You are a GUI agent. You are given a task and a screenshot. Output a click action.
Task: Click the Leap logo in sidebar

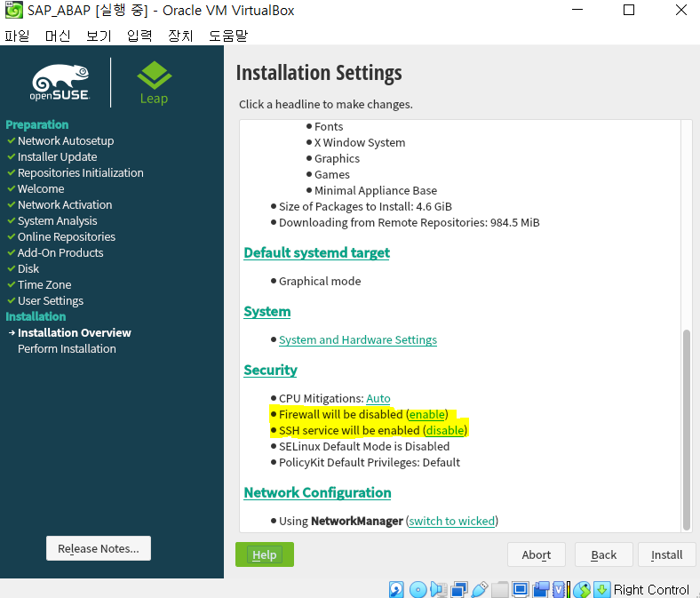tap(154, 83)
